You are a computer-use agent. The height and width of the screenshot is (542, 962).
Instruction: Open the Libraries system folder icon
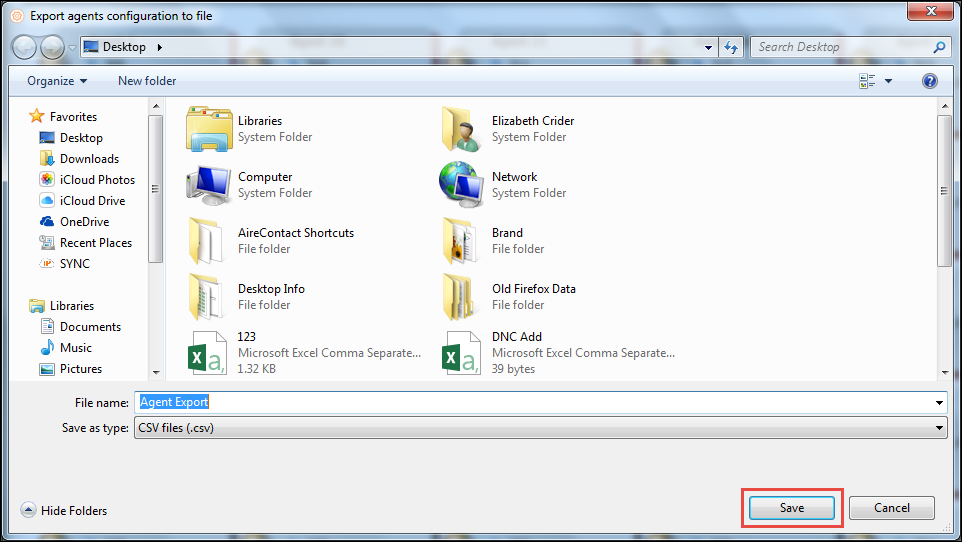coord(209,129)
